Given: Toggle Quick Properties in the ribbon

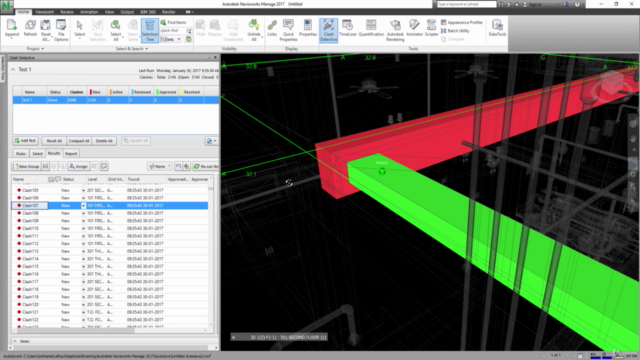Looking at the screenshot, I should point(288,30).
